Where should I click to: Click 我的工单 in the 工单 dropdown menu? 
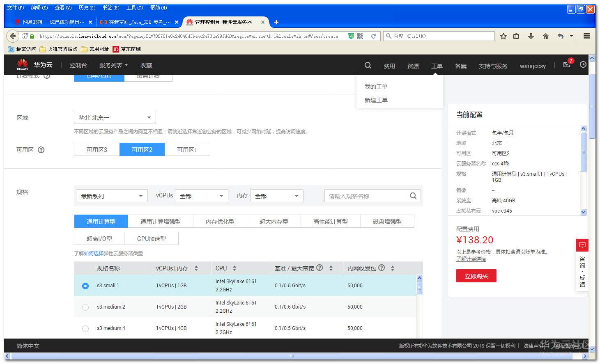(376, 87)
